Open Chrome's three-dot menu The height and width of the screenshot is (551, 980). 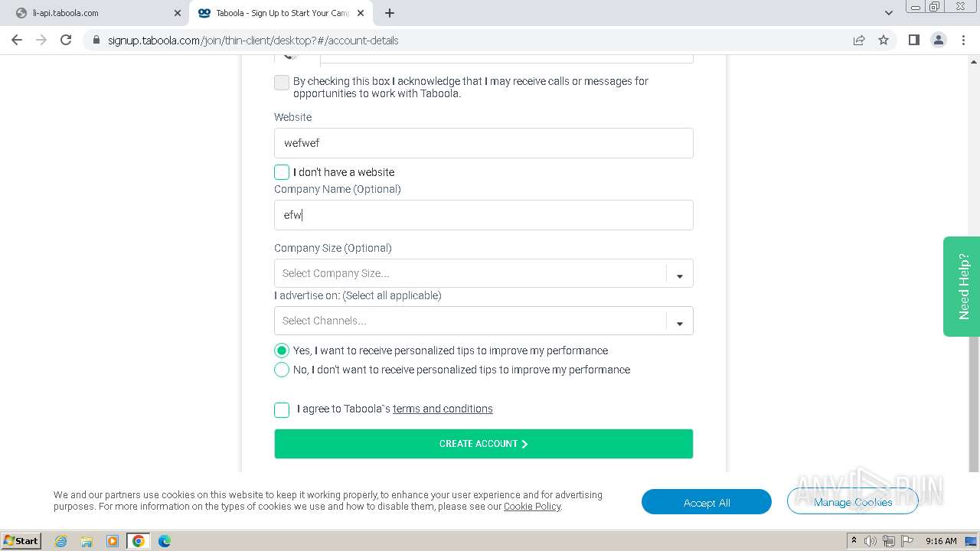coord(963,40)
